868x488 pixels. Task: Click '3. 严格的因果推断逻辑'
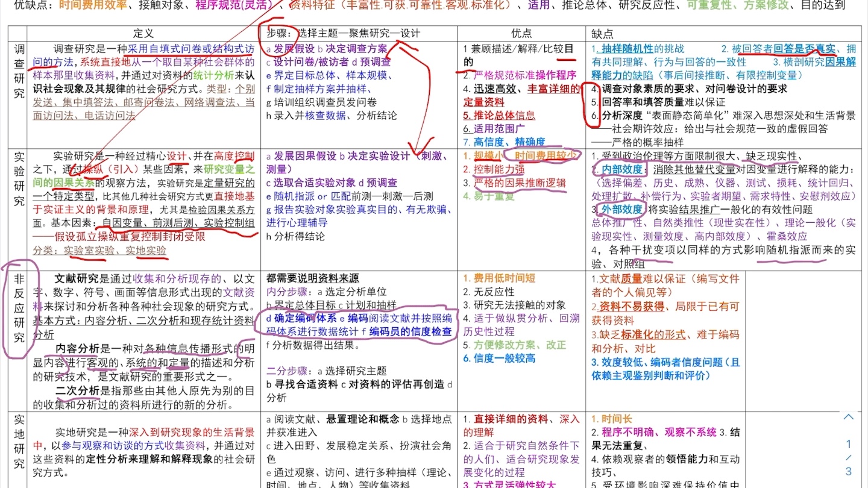(515, 183)
